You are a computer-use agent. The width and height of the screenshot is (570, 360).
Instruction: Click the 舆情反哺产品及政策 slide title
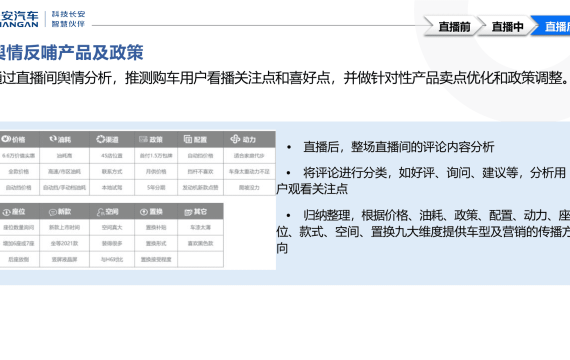click(72, 52)
